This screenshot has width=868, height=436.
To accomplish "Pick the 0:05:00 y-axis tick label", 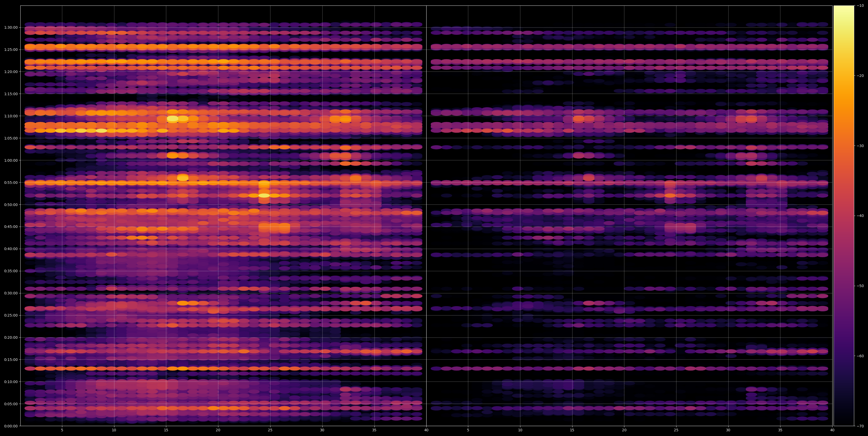I will [11, 404].
